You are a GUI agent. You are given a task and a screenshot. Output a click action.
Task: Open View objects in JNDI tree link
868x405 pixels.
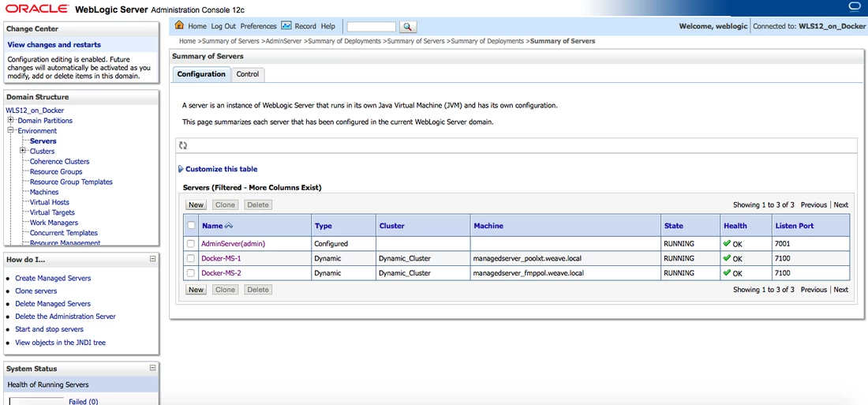click(60, 343)
